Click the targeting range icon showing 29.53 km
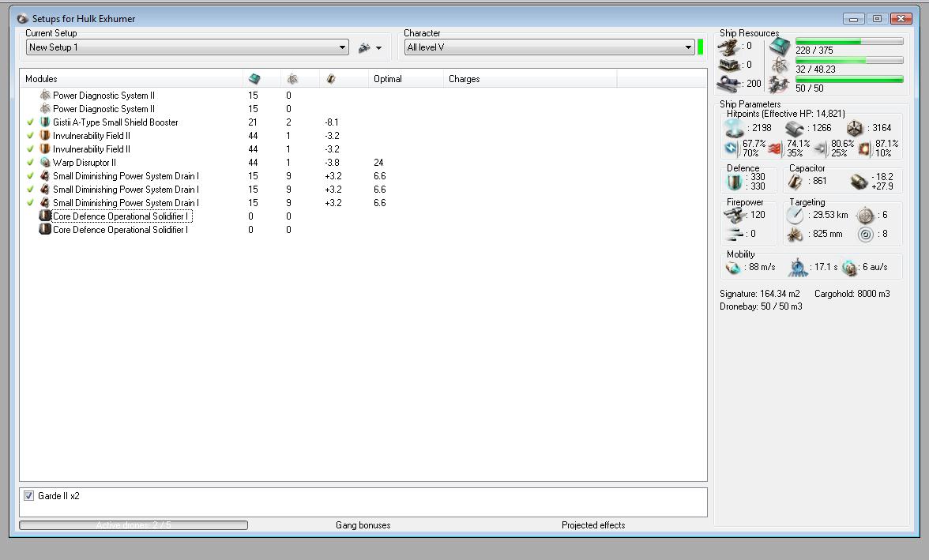This screenshot has width=929, height=560. pyautogui.click(x=795, y=215)
